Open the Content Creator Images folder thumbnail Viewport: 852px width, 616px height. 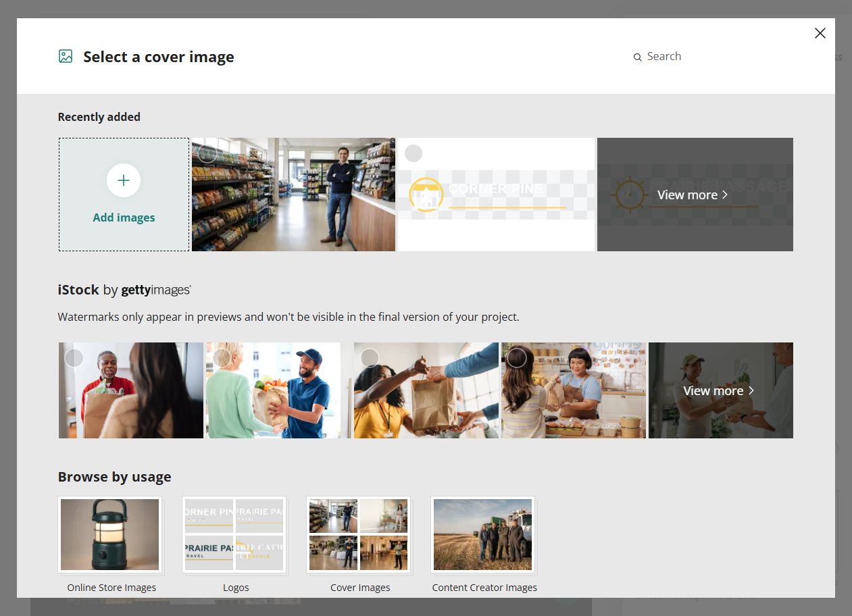(483, 535)
